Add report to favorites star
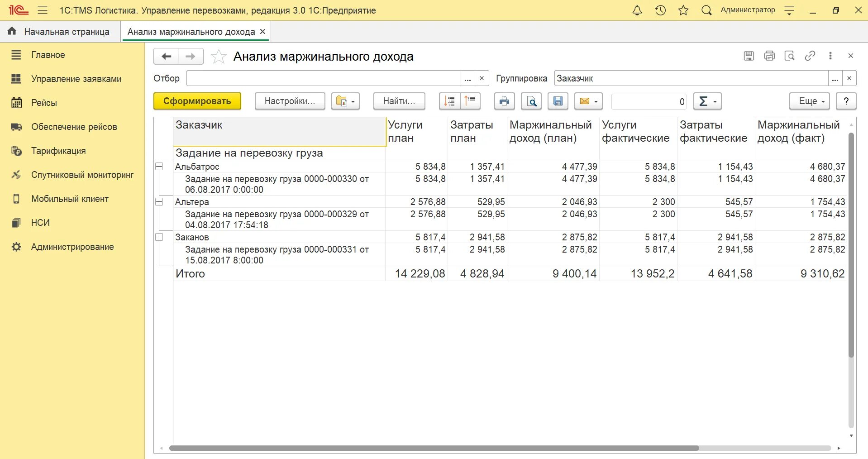 click(219, 57)
